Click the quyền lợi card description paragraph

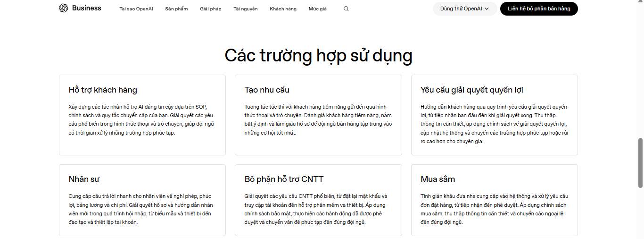[495, 124]
